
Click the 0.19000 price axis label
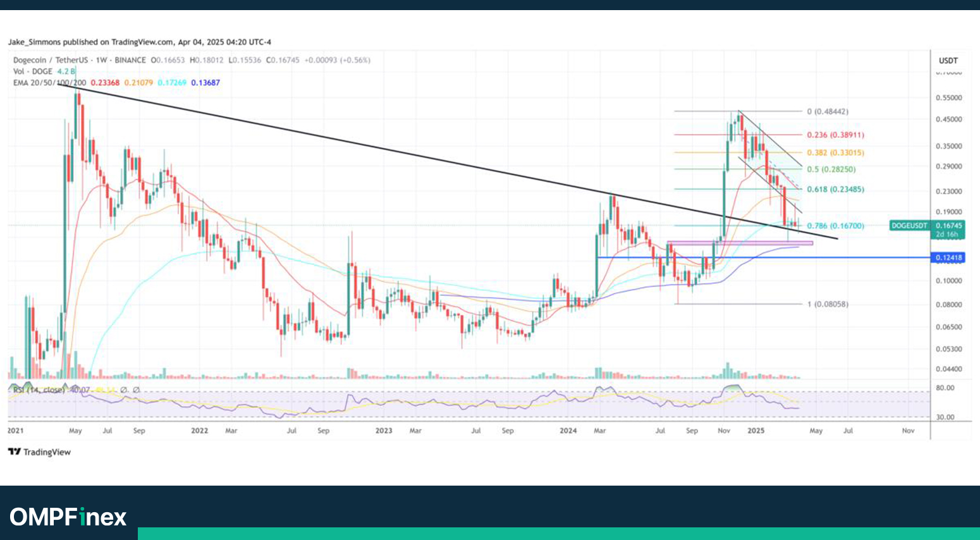coord(948,212)
